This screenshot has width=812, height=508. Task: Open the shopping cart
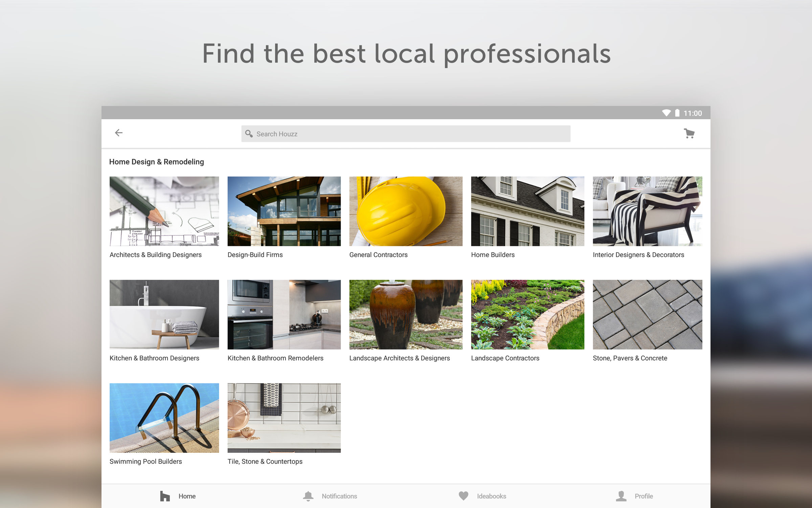[x=689, y=133]
